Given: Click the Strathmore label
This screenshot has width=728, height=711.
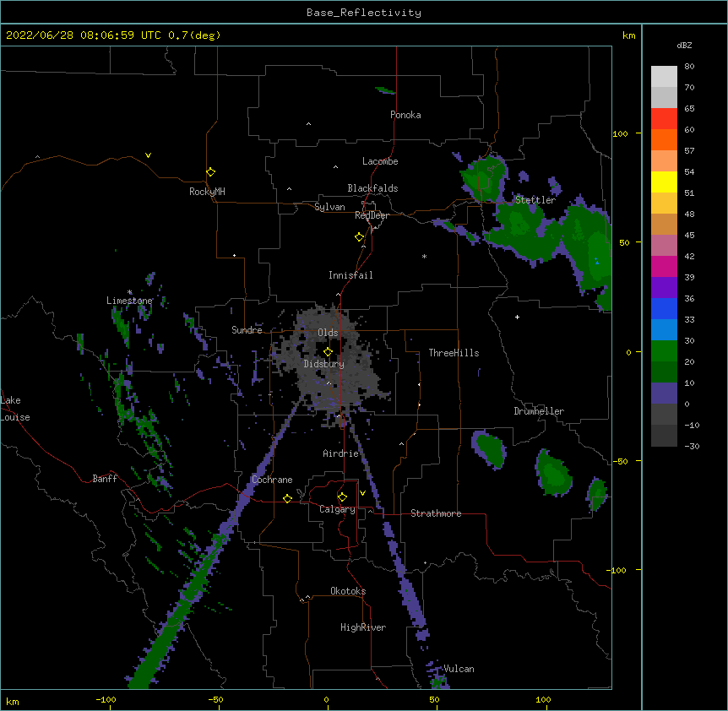Looking at the screenshot, I should [x=436, y=513].
